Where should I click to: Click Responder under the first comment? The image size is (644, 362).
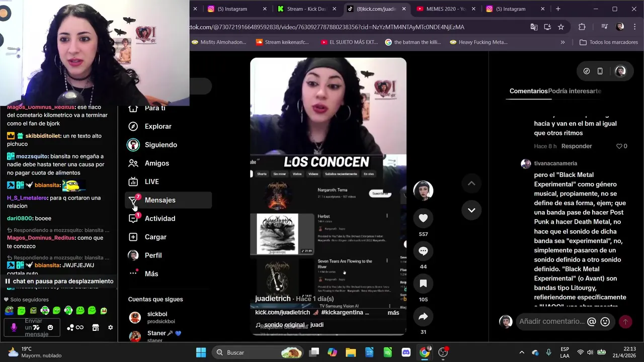pos(577,146)
